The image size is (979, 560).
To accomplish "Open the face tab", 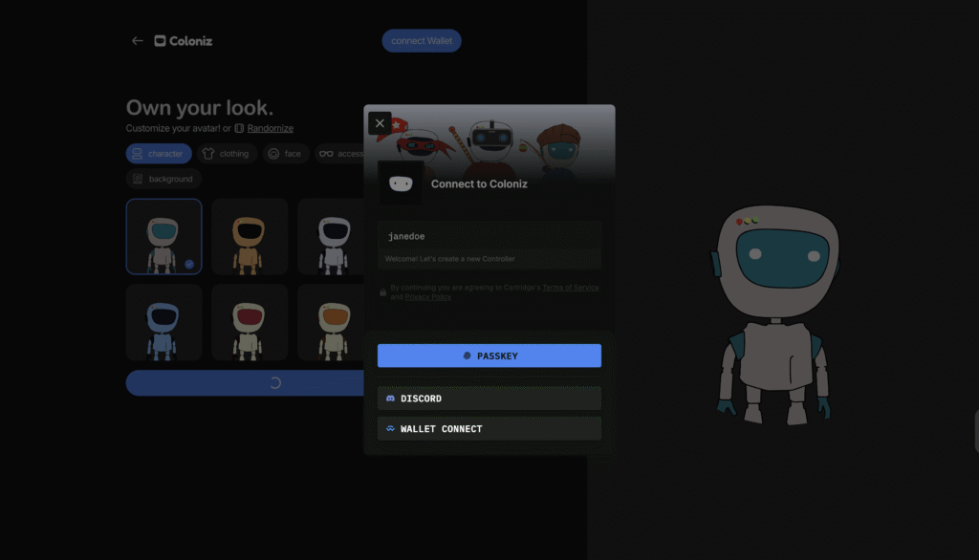I will click(285, 154).
